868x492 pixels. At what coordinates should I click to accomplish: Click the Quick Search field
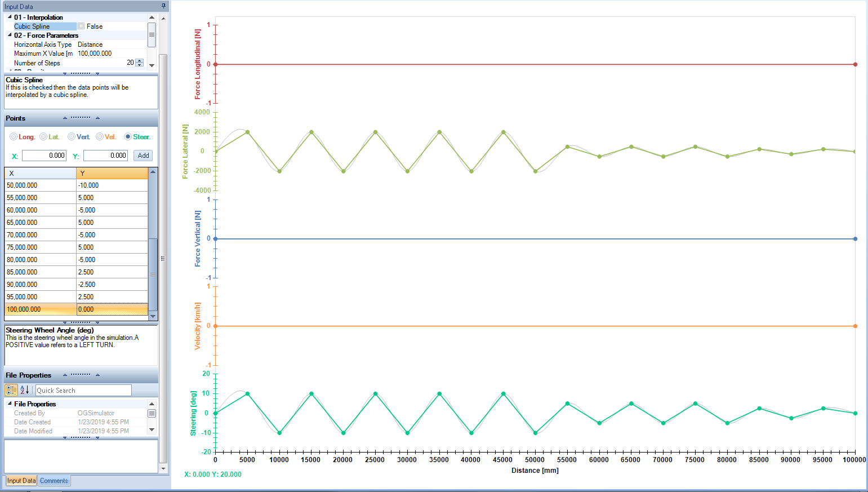tap(83, 390)
